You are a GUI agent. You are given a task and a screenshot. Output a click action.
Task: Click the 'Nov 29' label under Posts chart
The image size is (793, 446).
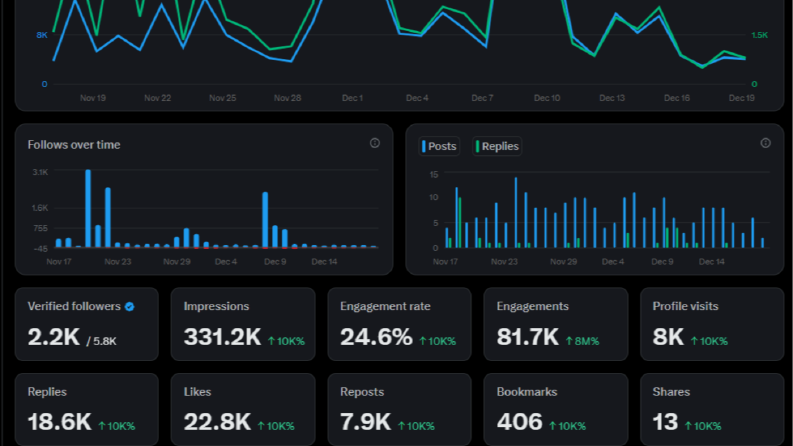[563, 261]
